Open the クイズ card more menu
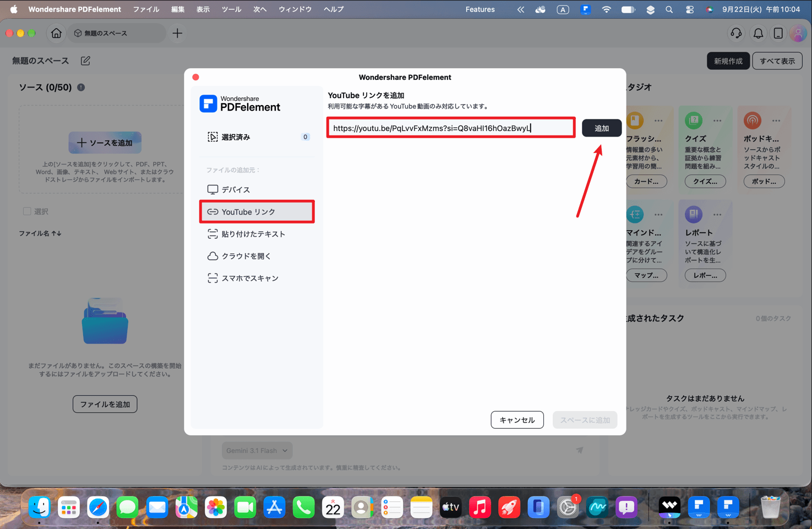Viewport: 812px width, 529px height. click(717, 121)
